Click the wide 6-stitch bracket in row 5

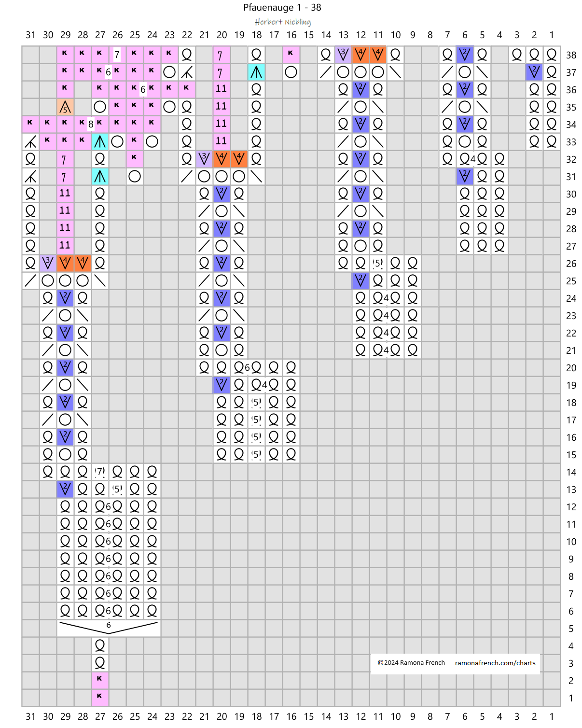click(109, 627)
